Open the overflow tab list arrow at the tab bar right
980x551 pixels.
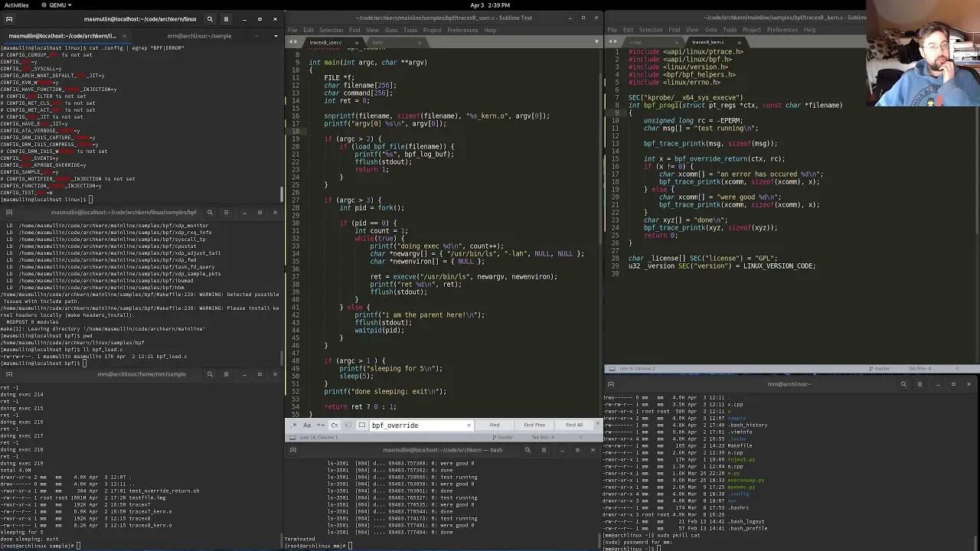point(596,41)
